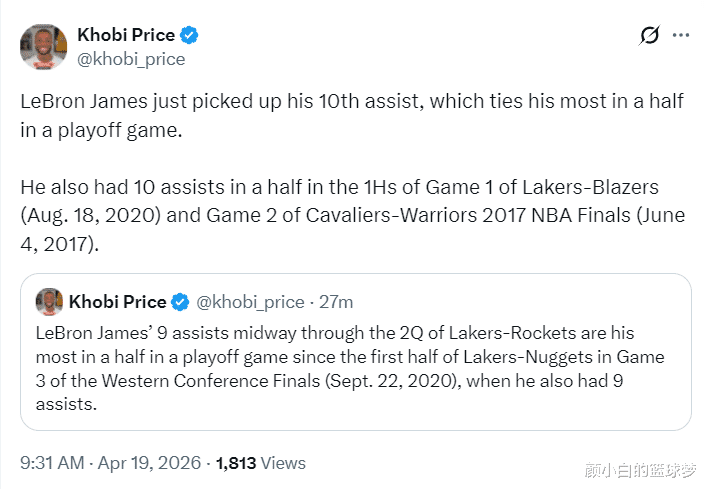Click the small avatar in the quoted tweet
Image resolution: width=705 pixels, height=489 pixels.
coord(49,302)
